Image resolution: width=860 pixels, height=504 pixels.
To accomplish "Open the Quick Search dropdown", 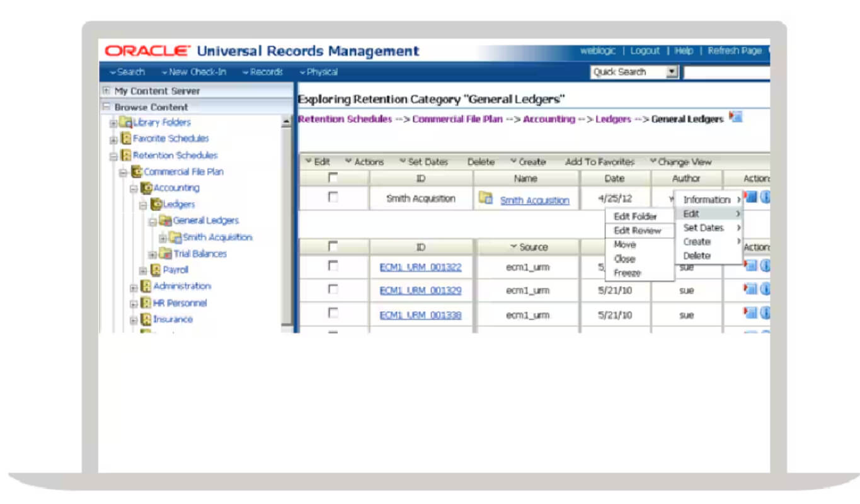I will (672, 72).
